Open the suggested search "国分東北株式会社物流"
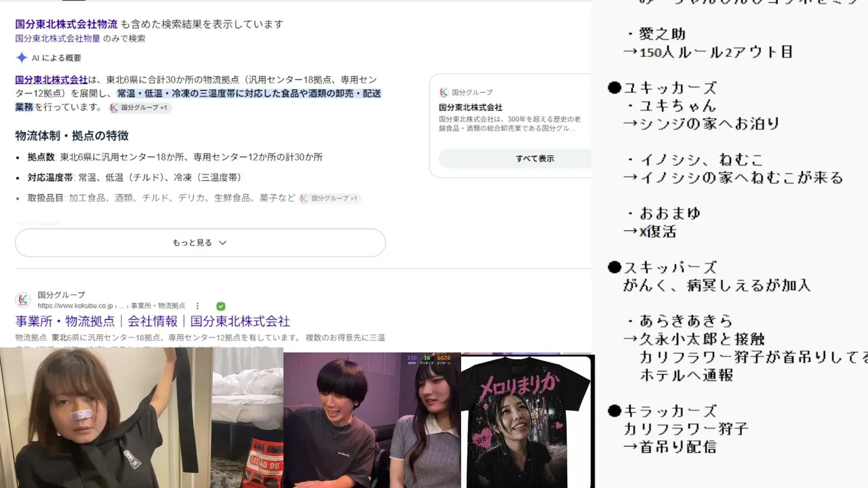The width and height of the screenshot is (868, 488). (x=66, y=24)
